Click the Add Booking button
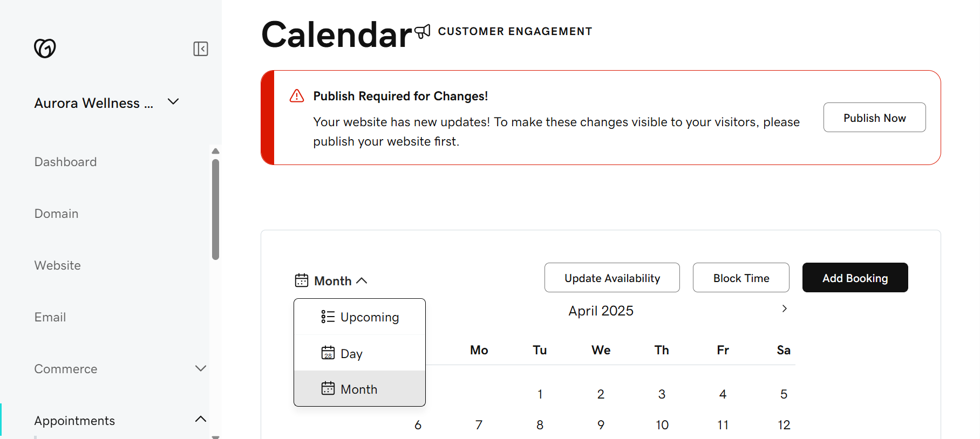The width and height of the screenshot is (980, 439). [x=855, y=278]
